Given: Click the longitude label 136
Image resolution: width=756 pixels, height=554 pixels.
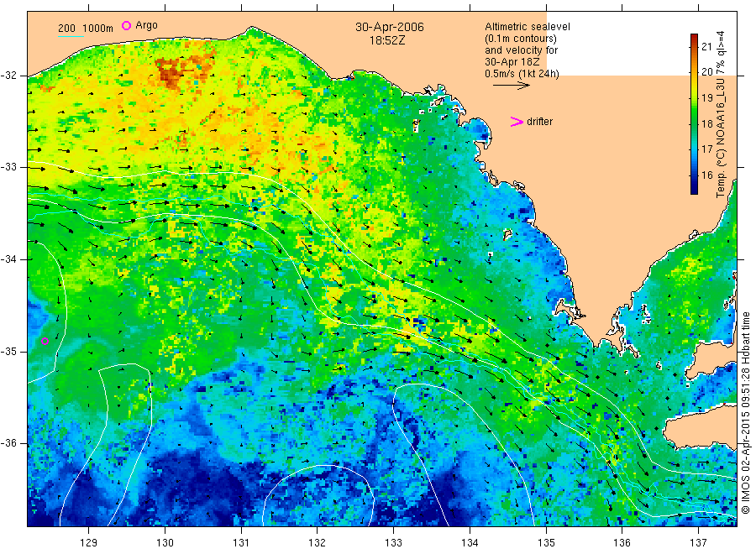Looking at the screenshot, I should point(622,543).
